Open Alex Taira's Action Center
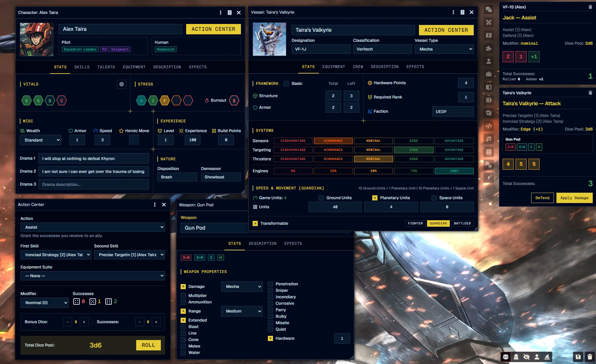 pos(213,29)
